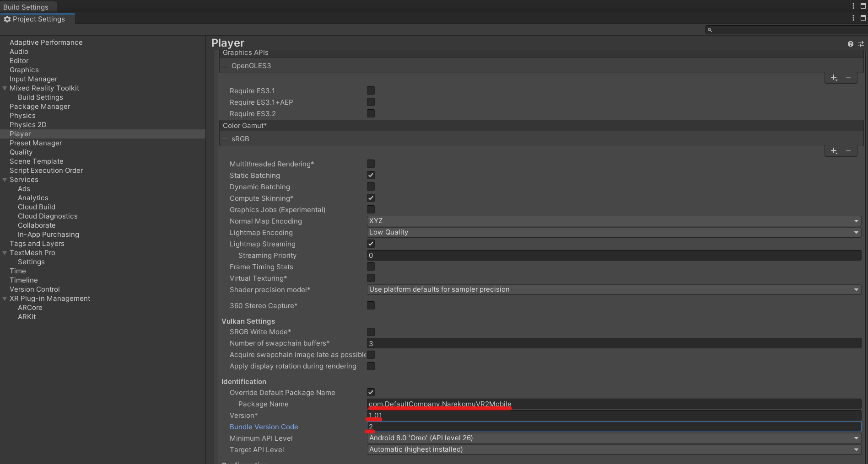868x464 pixels.
Task: Uncheck Compute Skinning
Action: tap(371, 198)
